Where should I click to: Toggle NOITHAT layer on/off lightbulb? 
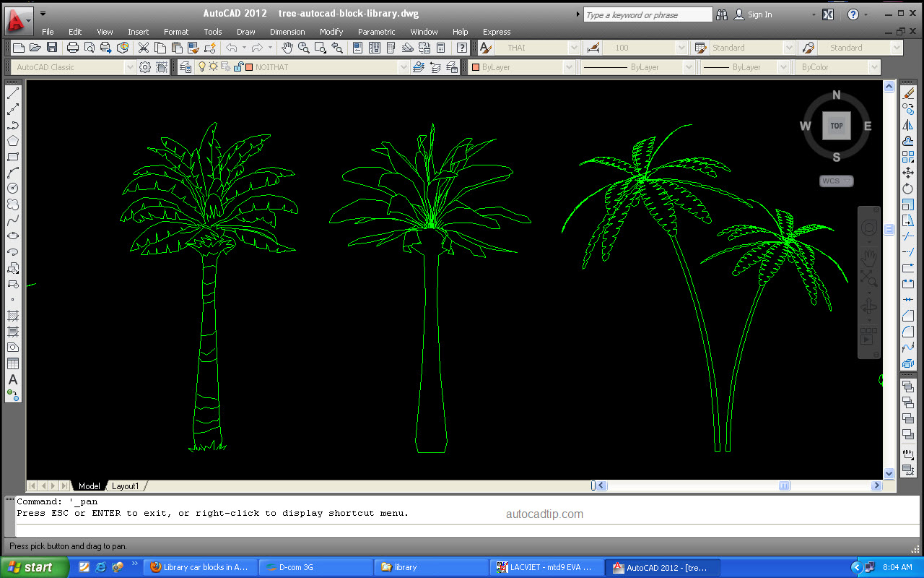[x=203, y=66]
